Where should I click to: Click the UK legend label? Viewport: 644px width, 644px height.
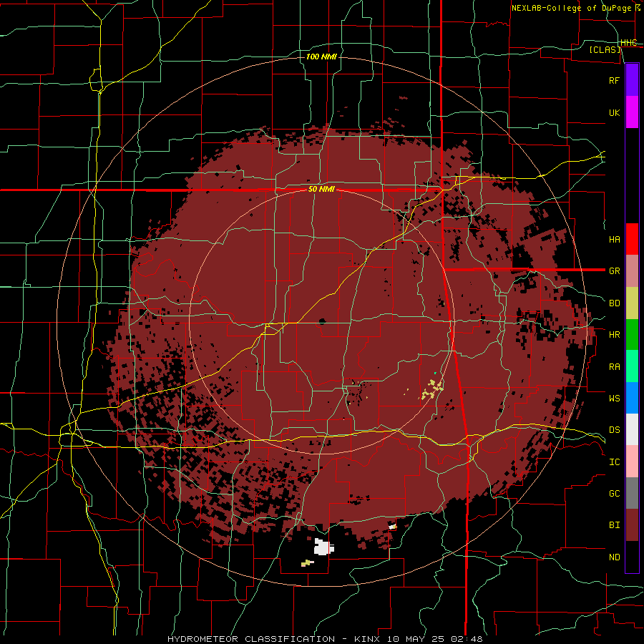(614, 112)
